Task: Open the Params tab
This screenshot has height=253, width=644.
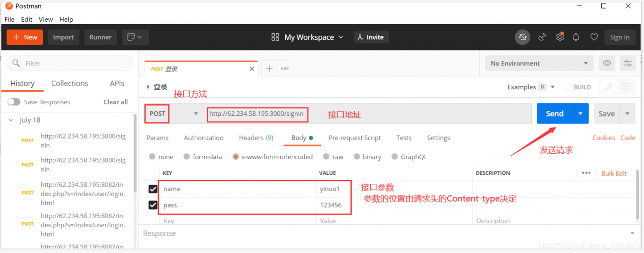Action: pos(157,138)
